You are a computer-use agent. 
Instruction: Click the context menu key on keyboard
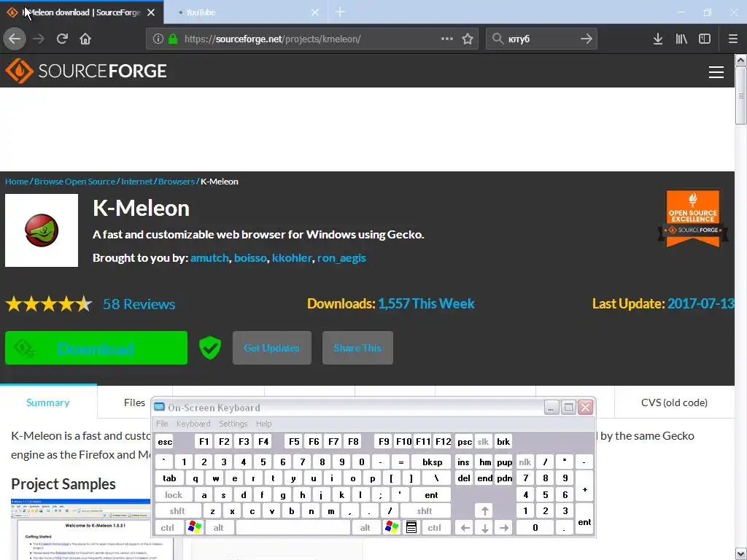click(411, 528)
